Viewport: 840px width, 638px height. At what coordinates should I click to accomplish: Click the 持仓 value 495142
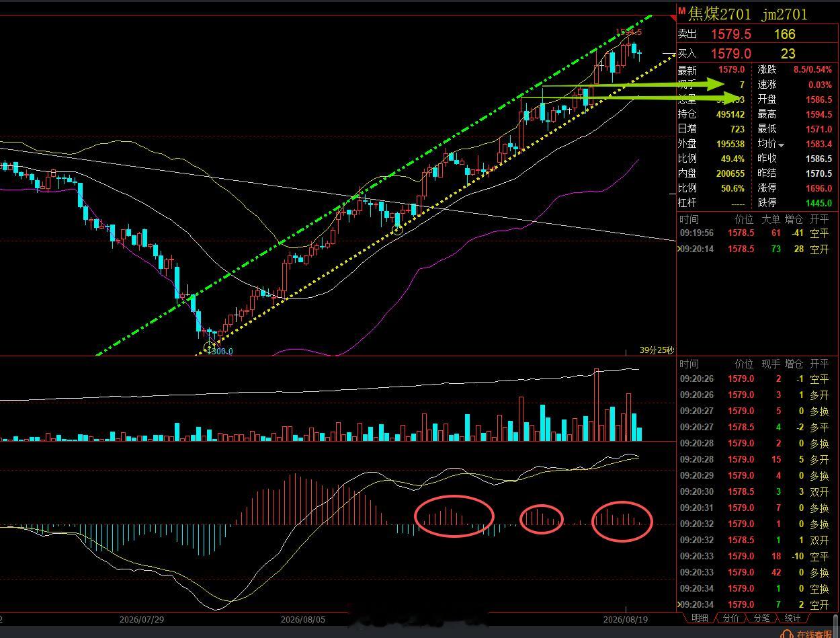tap(730, 114)
